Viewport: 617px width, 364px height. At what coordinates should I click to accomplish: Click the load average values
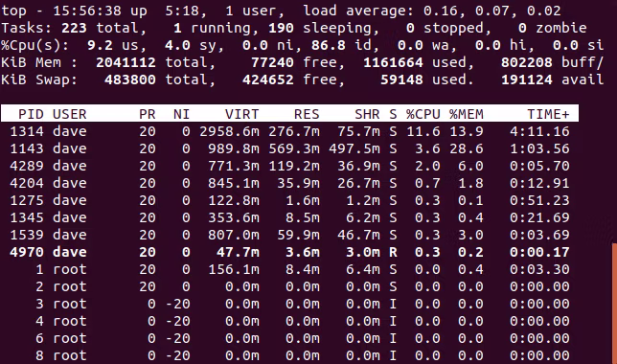(491, 11)
